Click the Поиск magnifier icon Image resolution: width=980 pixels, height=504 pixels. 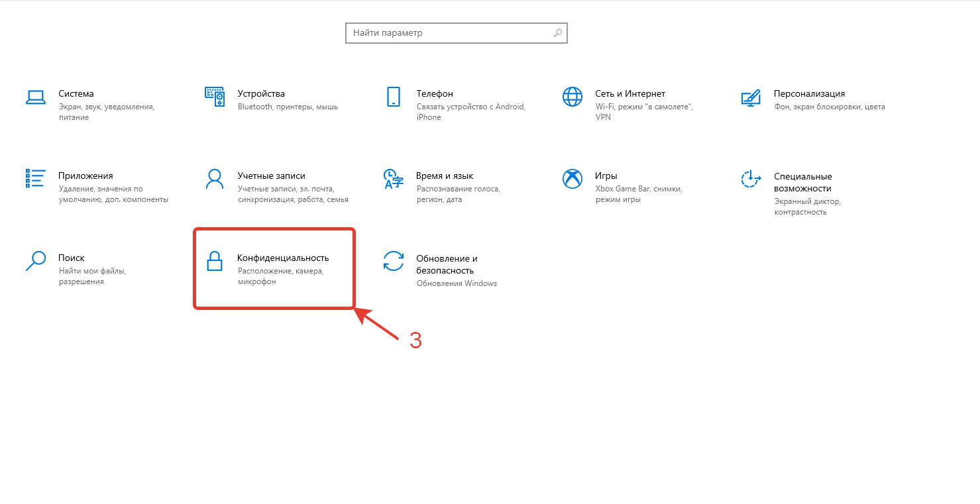(x=35, y=261)
